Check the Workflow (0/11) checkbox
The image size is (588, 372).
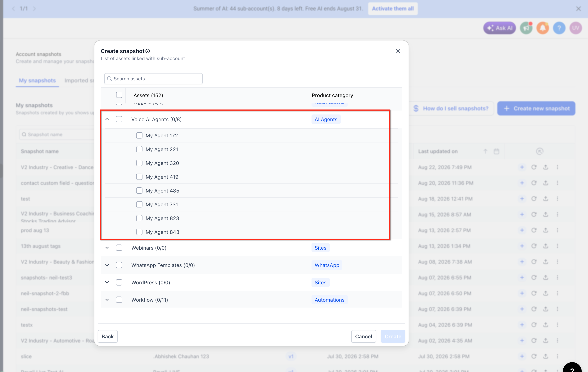coord(119,300)
